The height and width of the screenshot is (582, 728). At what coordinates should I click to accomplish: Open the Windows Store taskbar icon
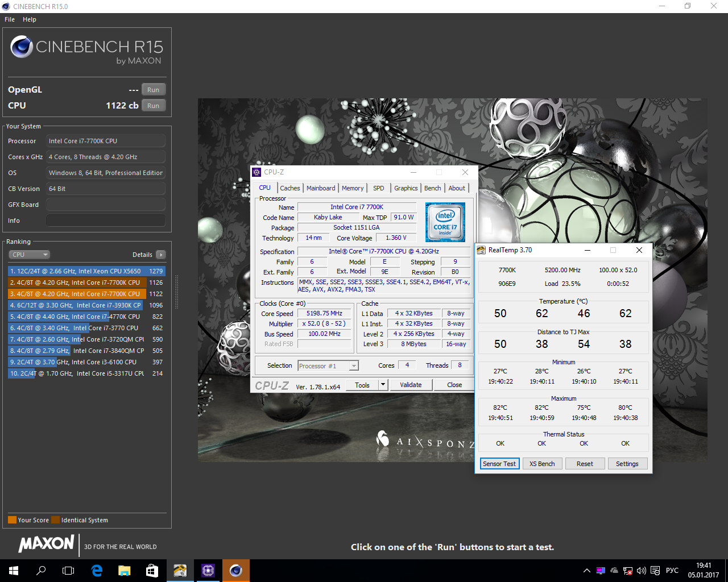[x=152, y=571]
